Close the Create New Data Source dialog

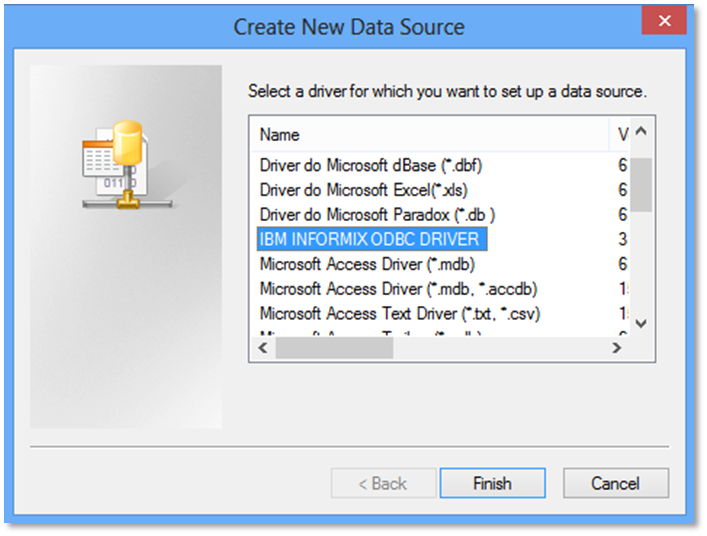[664, 21]
